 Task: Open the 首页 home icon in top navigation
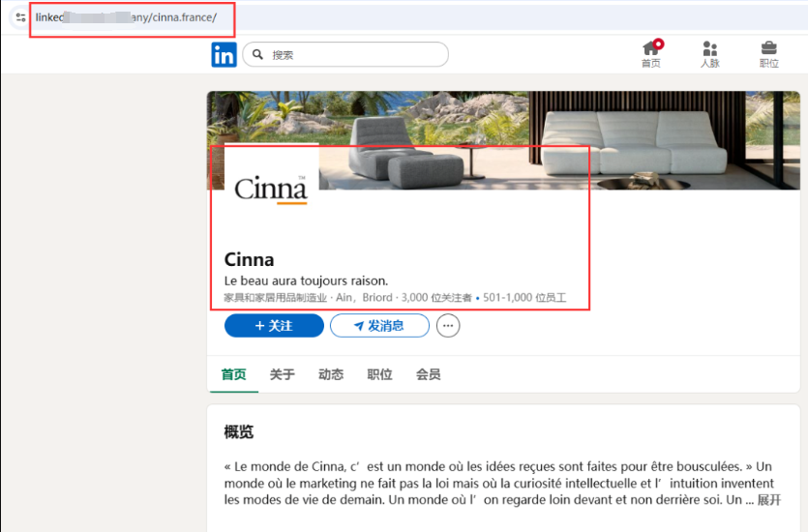point(651,54)
